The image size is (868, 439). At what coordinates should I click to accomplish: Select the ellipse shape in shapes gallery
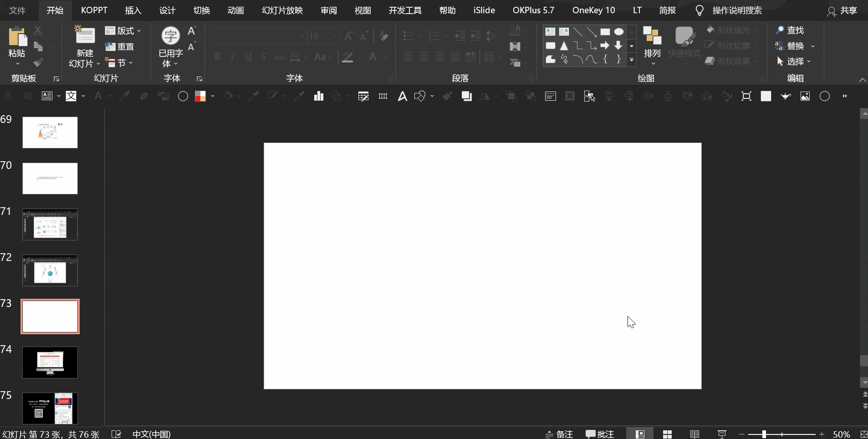[x=618, y=32]
